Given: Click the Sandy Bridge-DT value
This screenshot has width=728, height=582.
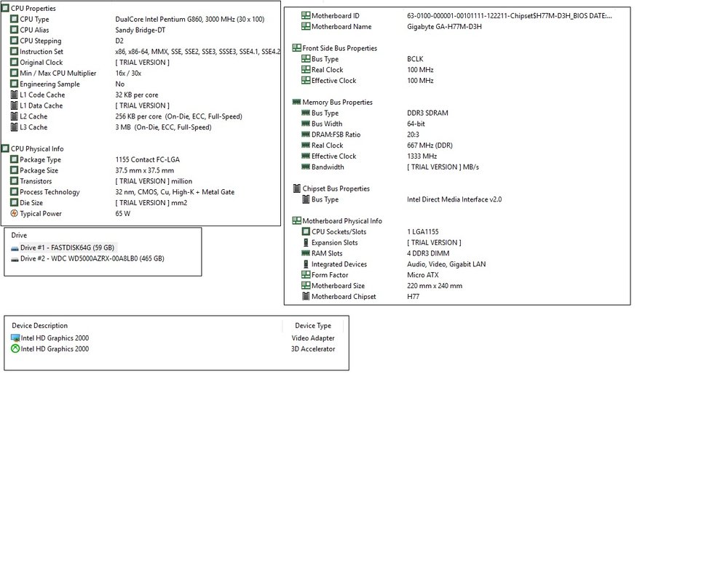Looking at the screenshot, I should point(141,30).
